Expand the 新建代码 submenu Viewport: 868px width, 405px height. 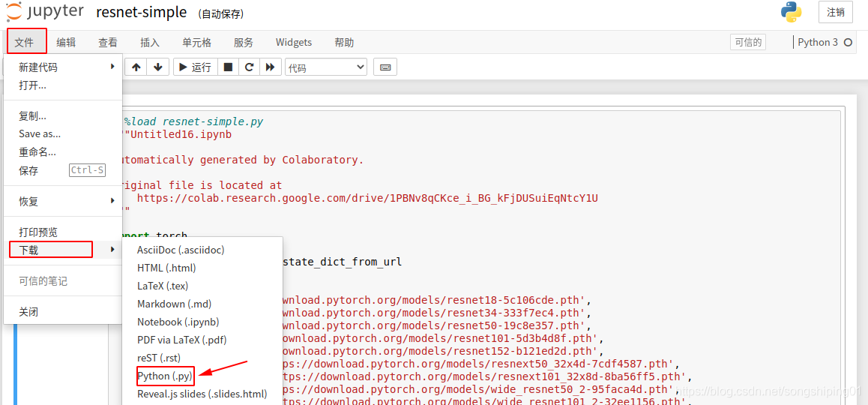click(63, 67)
